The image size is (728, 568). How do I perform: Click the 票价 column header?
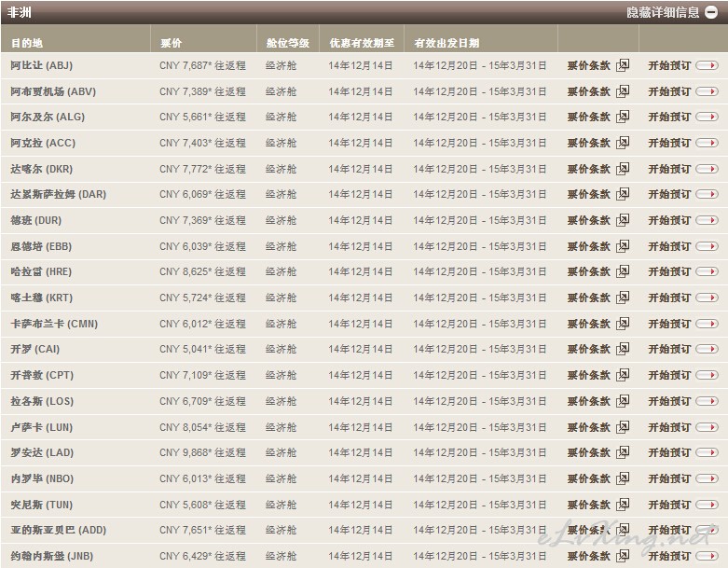tap(171, 43)
